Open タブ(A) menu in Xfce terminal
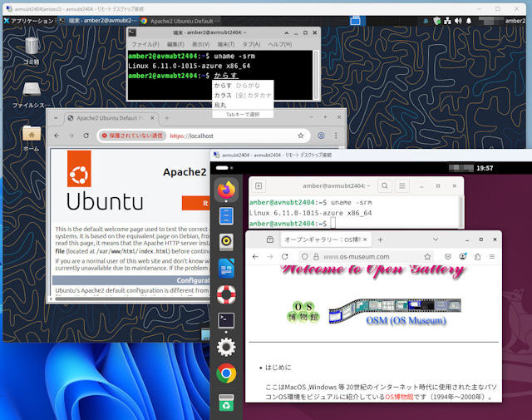 [x=251, y=44]
